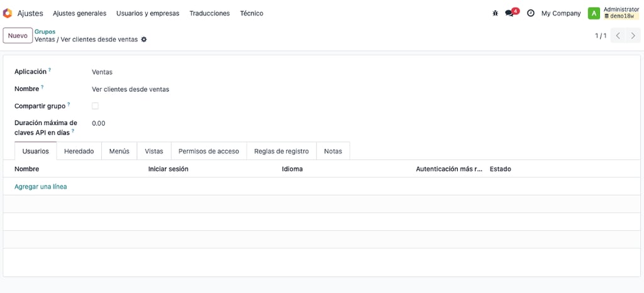The height and width of the screenshot is (293, 644).
Task: Open the activities clock icon
Action: tap(531, 13)
